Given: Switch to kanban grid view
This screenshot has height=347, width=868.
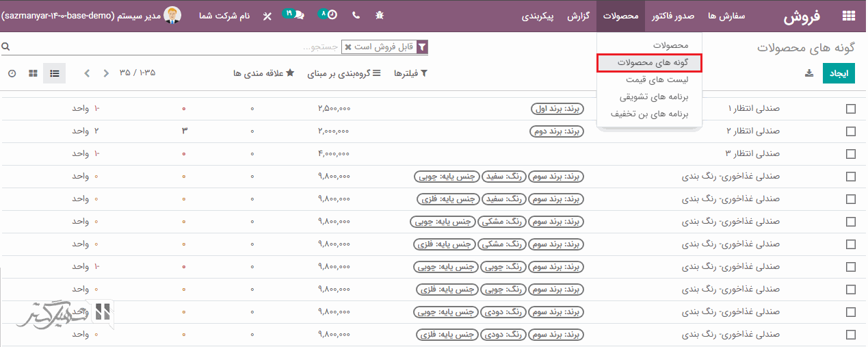Looking at the screenshot, I should click(x=33, y=73).
